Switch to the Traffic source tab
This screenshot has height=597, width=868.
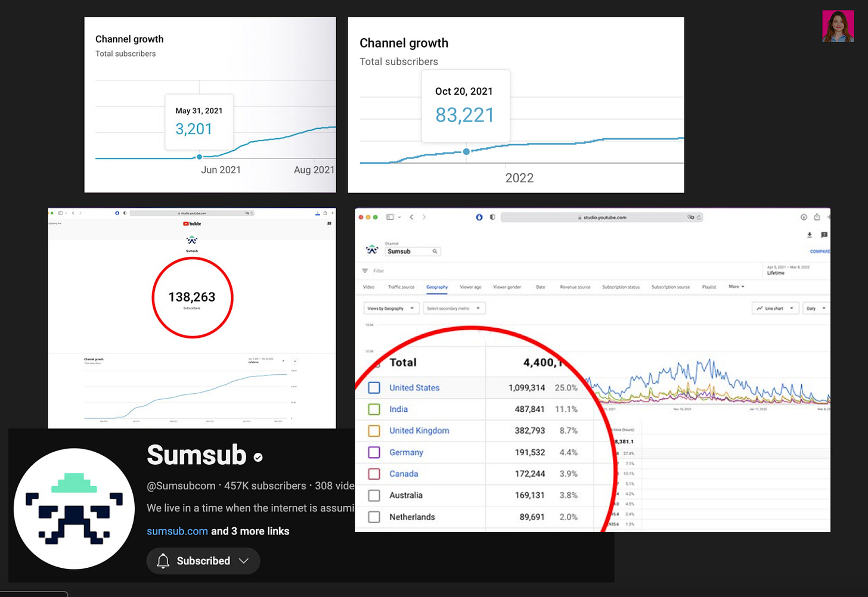(401, 287)
